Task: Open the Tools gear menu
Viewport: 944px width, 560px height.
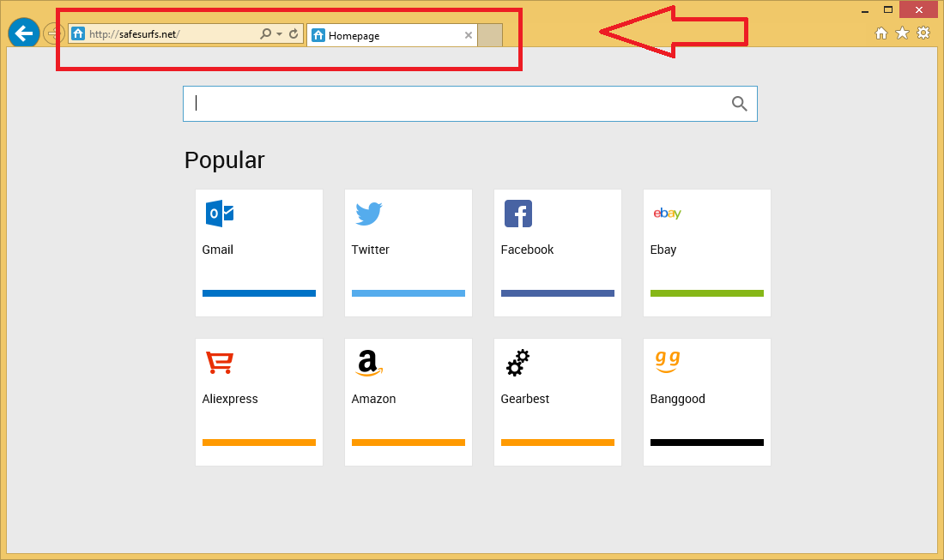Action: (923, 33)
